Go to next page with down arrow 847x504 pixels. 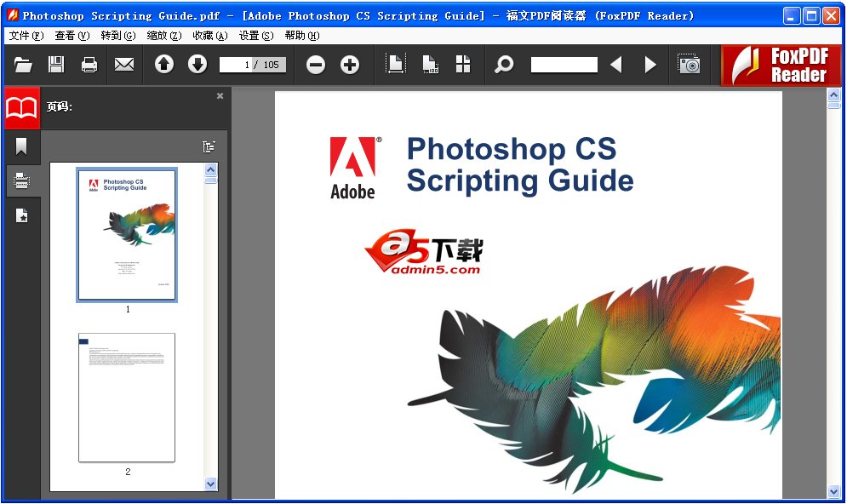197,65
